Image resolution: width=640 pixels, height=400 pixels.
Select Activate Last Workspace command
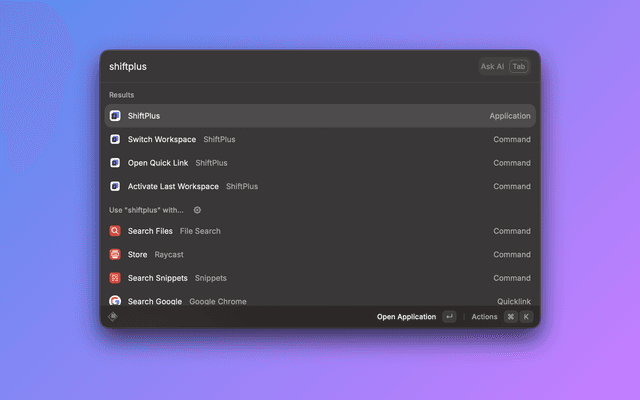(320, 186)
